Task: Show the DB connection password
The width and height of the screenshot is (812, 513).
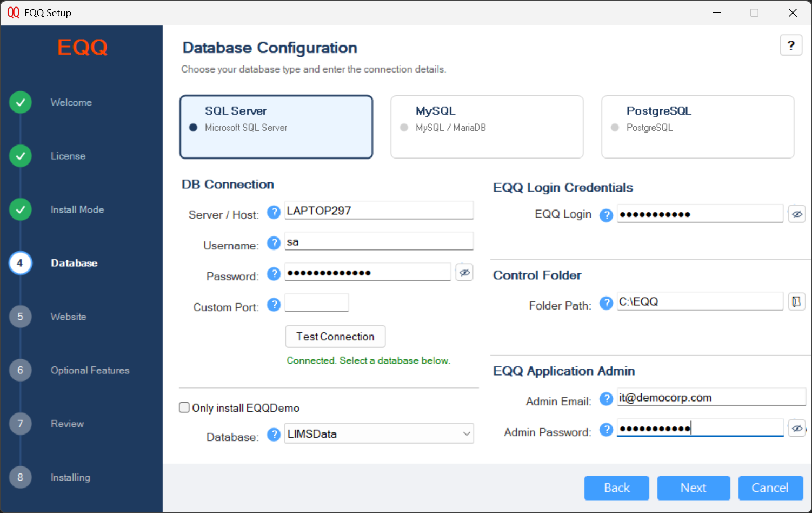Action: 464,272
